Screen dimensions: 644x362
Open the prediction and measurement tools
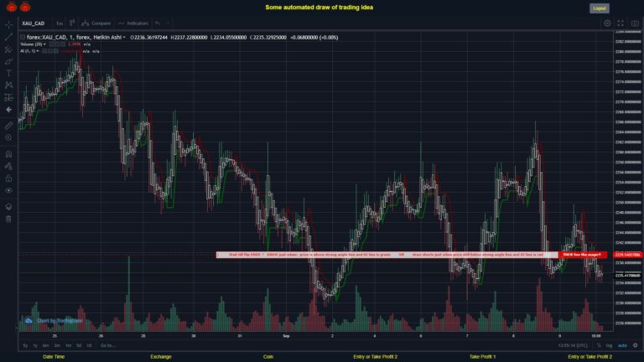(x=8, y=98)
